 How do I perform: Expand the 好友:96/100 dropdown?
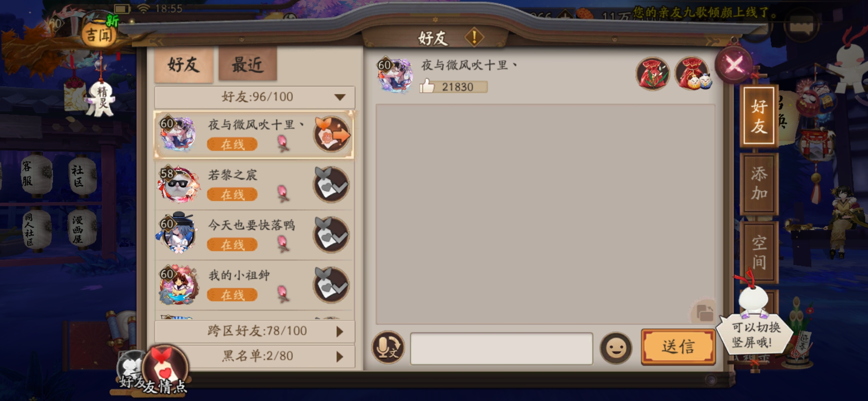(x=254, y=97)
